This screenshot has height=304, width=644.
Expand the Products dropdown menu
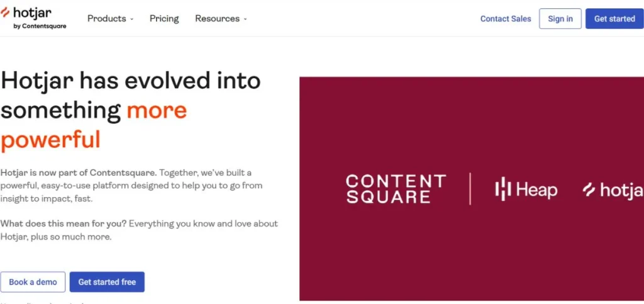click(111, 19)
